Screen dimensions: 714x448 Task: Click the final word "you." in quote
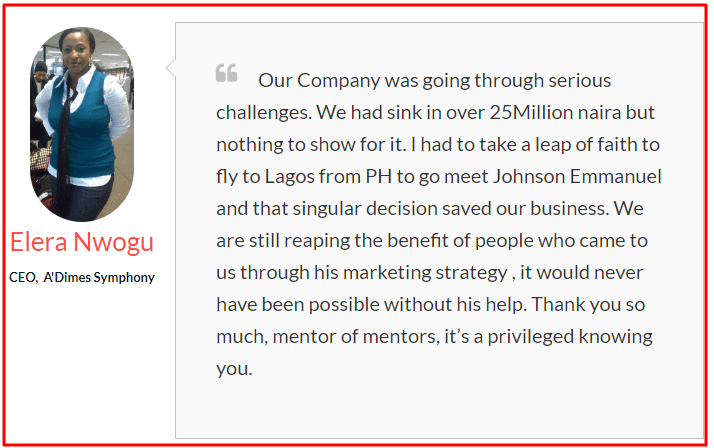234,369
